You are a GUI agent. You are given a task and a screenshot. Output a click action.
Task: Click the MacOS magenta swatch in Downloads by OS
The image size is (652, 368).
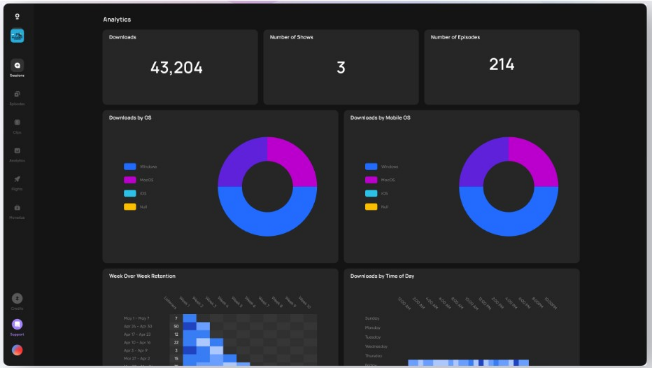point(130,180)
